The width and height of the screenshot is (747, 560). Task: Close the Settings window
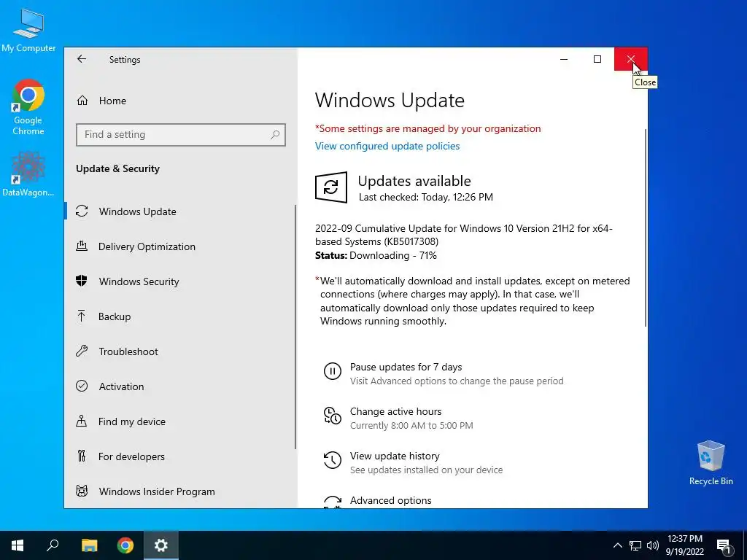[631, 59]
